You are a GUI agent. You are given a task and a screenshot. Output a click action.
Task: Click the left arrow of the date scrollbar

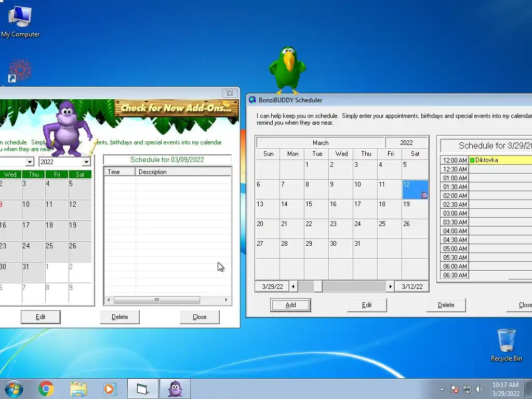294,287
